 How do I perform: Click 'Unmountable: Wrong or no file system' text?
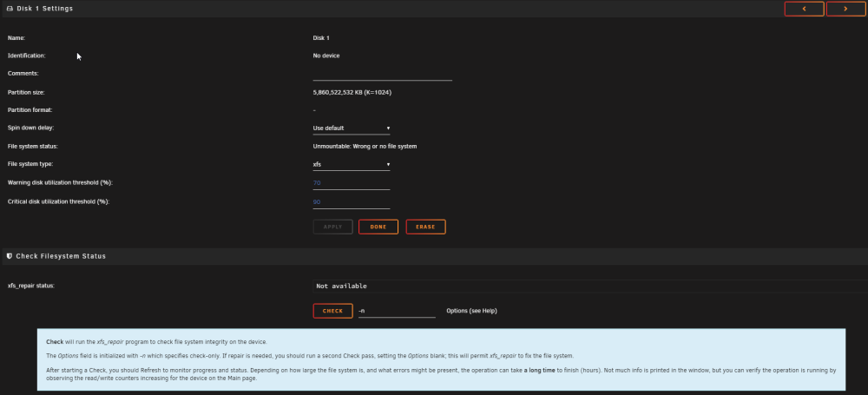tap(365, 146)
